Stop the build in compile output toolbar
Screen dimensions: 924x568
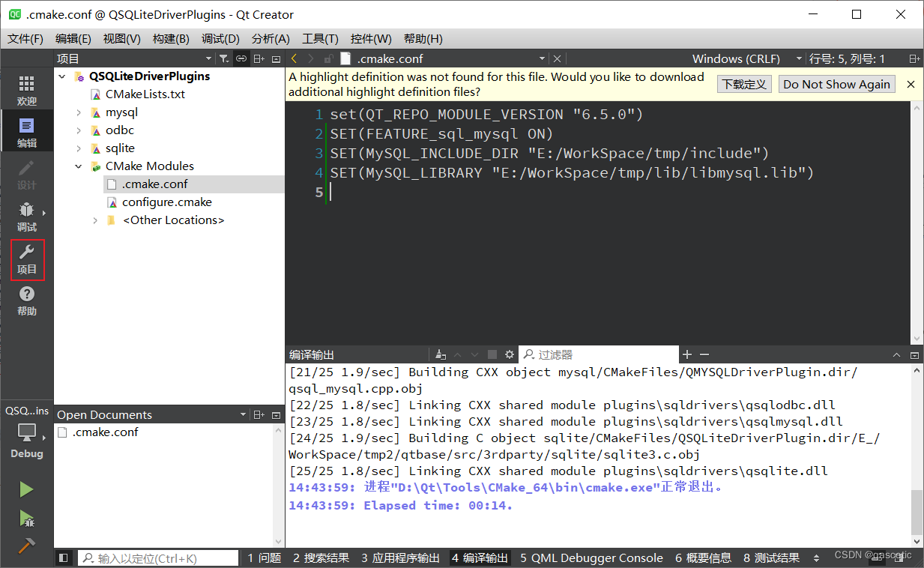pos(492,354)
